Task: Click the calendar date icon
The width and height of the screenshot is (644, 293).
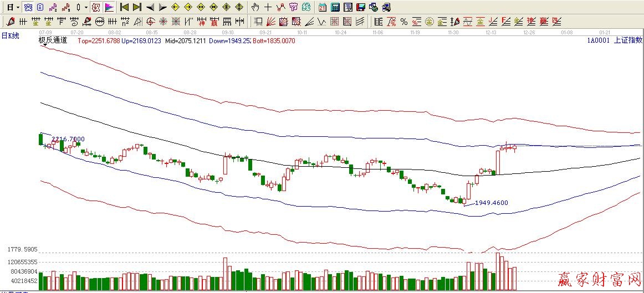Action: coord(323,7)
